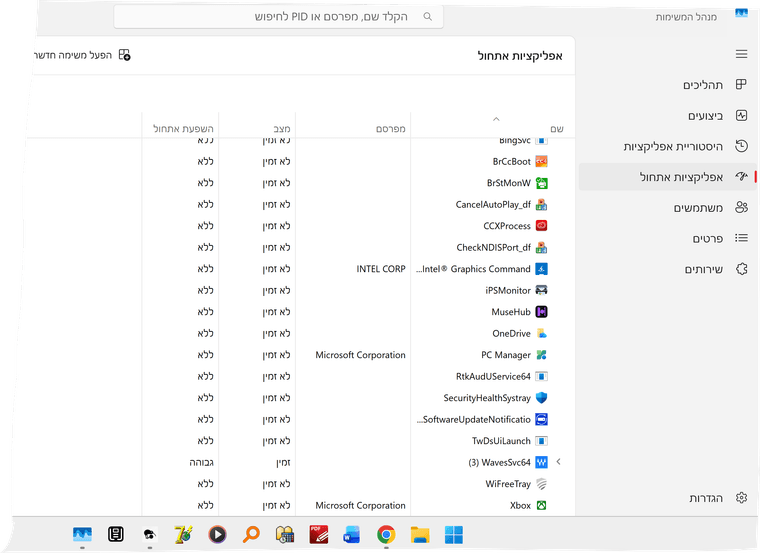Select the MuseHub purple icon

coord(541,312)
